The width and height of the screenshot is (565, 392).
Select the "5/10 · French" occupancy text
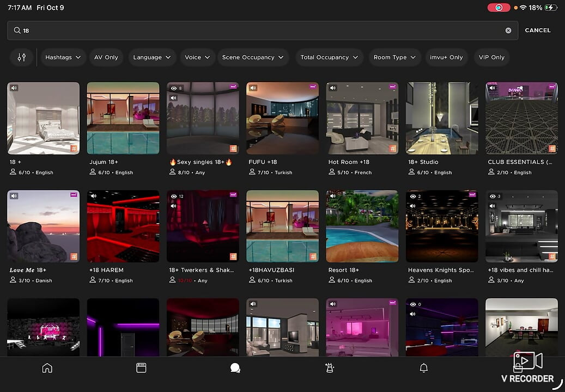point(355,173)
